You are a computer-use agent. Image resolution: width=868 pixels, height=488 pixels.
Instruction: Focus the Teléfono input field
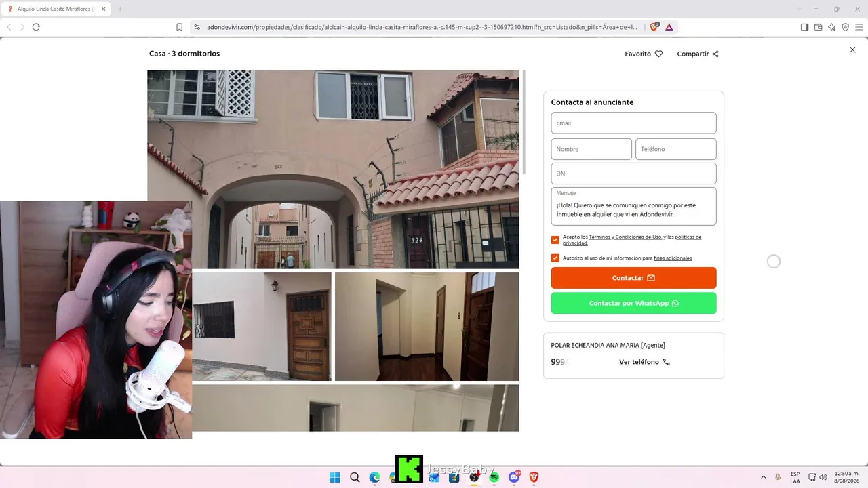(675, 149)
